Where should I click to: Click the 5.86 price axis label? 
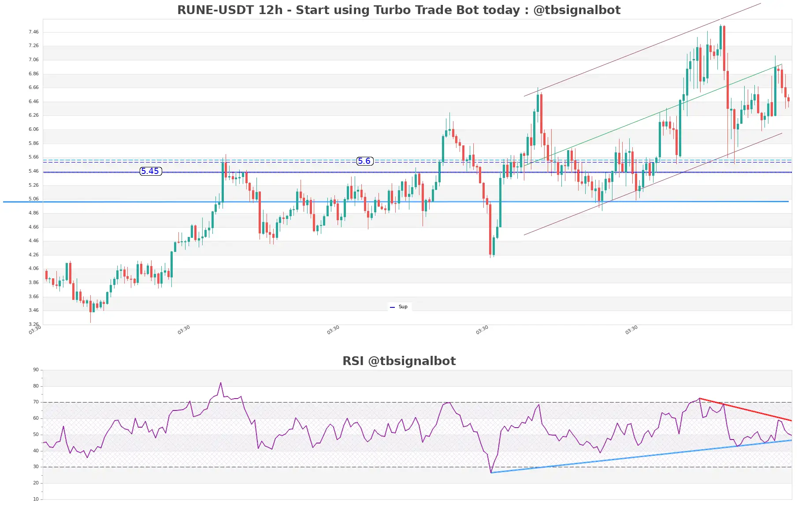33,143
